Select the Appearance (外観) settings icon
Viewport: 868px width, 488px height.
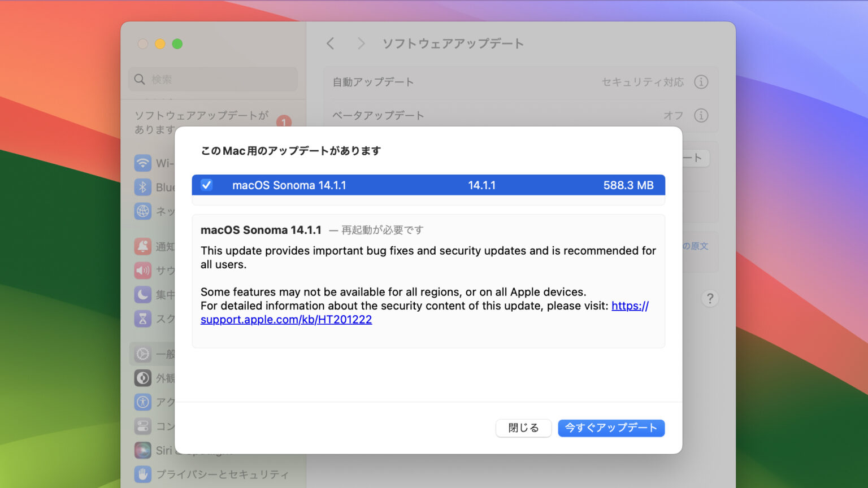coord(143,378)
